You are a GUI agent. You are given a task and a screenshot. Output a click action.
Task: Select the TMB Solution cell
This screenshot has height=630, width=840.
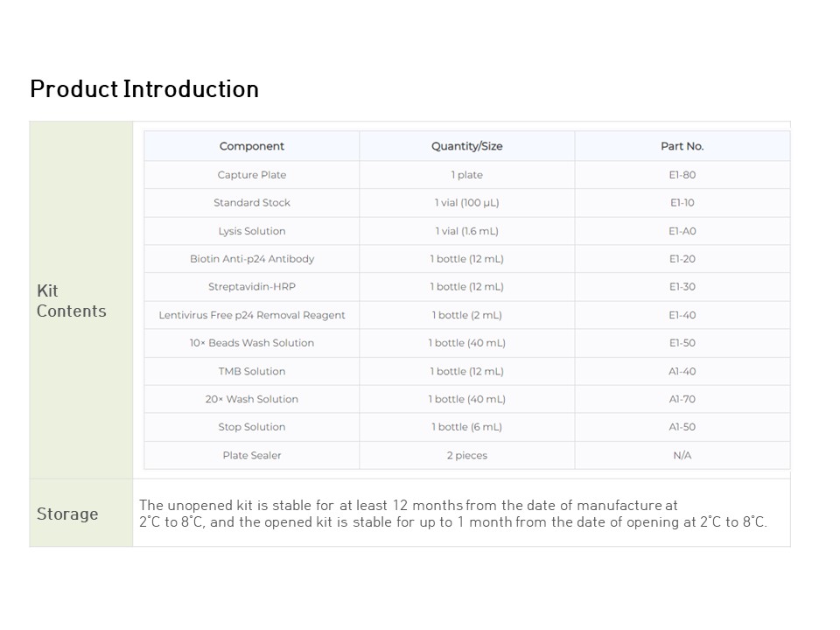click(x=252, y=371)
